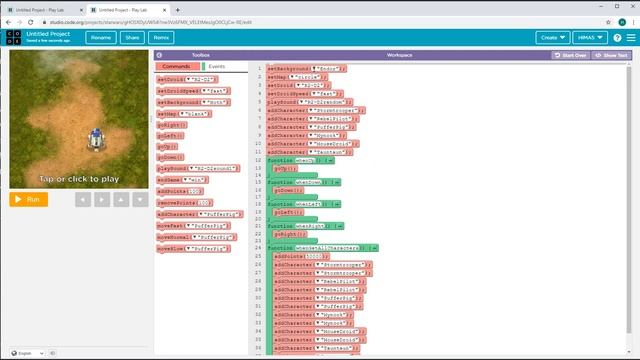
Task: Select the goUp() block in Toolbox
Action: 167,147
